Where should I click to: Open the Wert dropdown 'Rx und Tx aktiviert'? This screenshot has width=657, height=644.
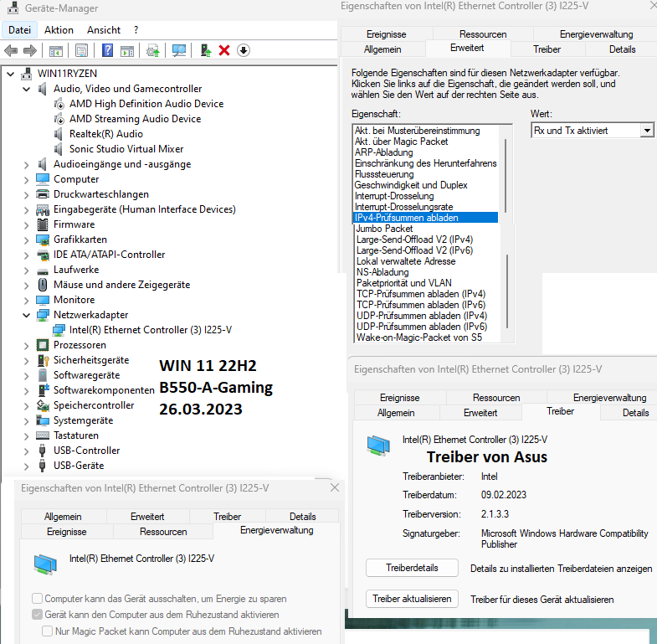(647, 131)
